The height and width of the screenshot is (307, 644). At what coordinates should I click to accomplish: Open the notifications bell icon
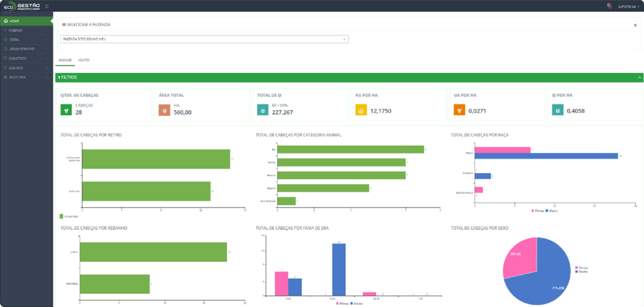pyautogui.click(x=609, y=6)
